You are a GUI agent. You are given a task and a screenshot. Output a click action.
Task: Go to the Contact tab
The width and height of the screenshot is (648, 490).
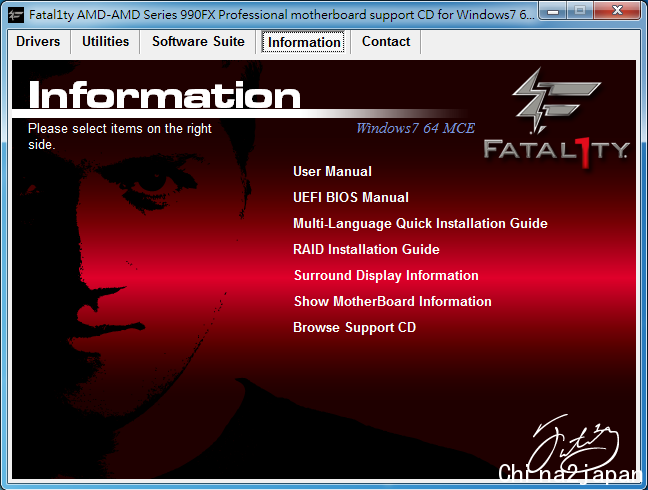click(386, 42)
